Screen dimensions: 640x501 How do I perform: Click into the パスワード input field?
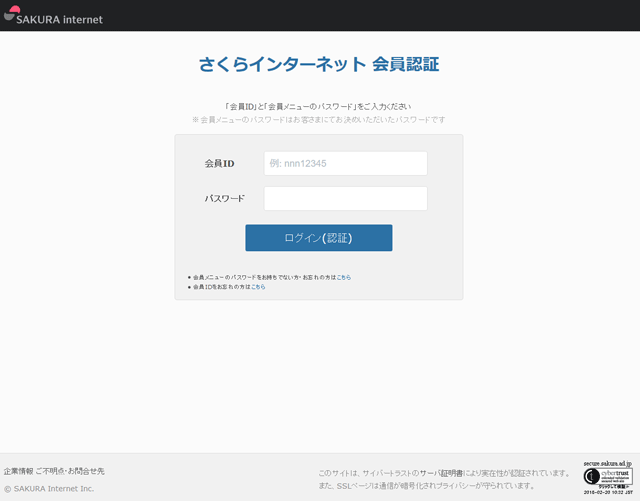pos(345,199)
